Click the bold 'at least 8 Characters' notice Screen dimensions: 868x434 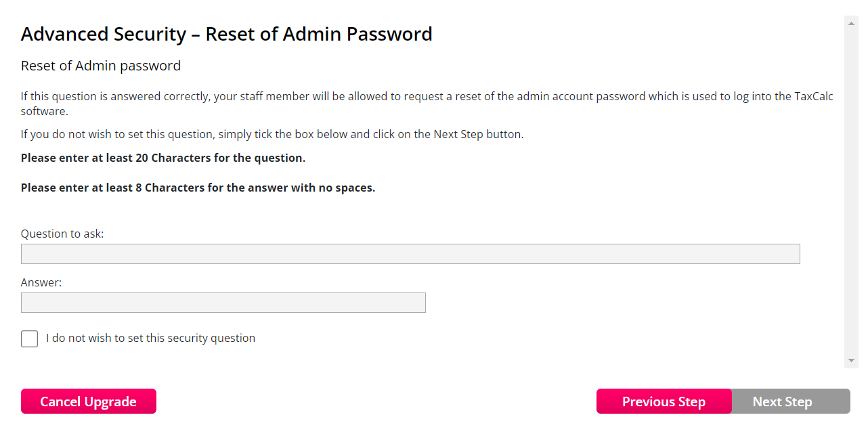pos(198,188)
